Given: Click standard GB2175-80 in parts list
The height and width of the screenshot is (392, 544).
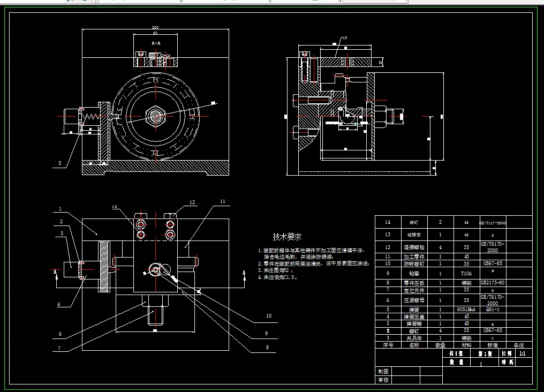Looking at the screenshot, I should click(x=493, y=283).
